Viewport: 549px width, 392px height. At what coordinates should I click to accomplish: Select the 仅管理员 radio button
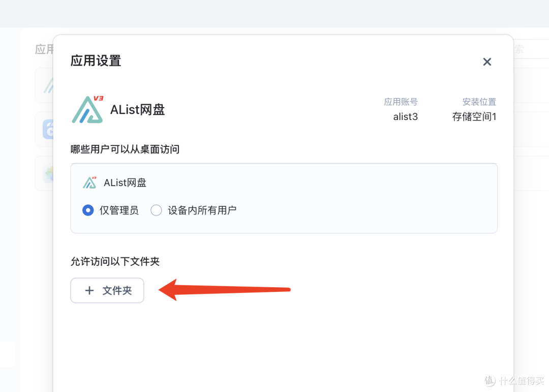point(88,210)
